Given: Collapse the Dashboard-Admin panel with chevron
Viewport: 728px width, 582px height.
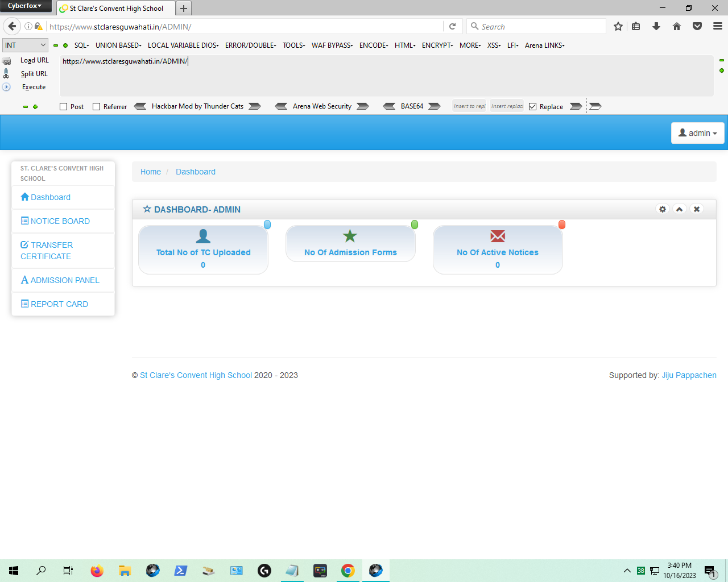Looking at the screenshot, I should coord(680,209).
